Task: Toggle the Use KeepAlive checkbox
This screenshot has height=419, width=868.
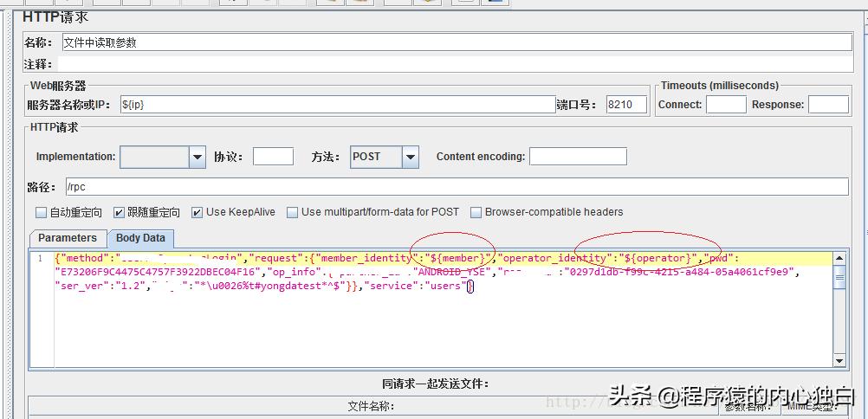Action: point(197,212)
